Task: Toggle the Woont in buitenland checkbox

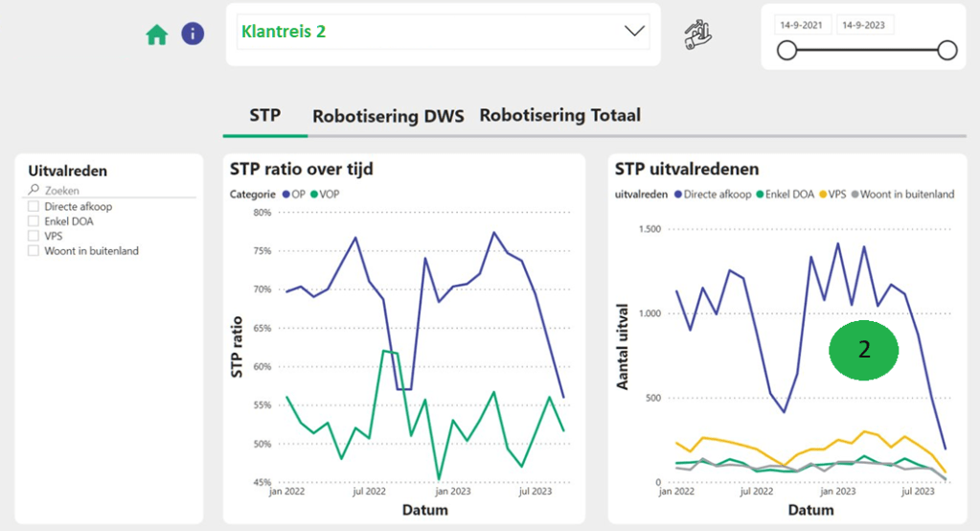Action: coord(34,251)
